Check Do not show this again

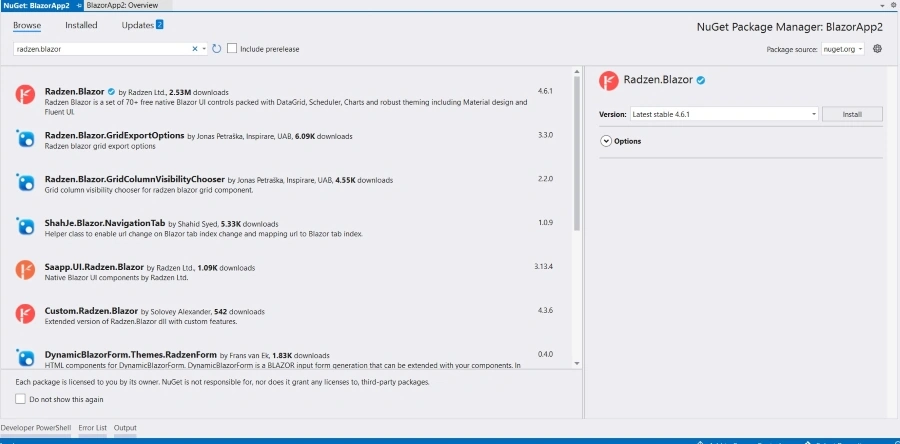point(20,399)
